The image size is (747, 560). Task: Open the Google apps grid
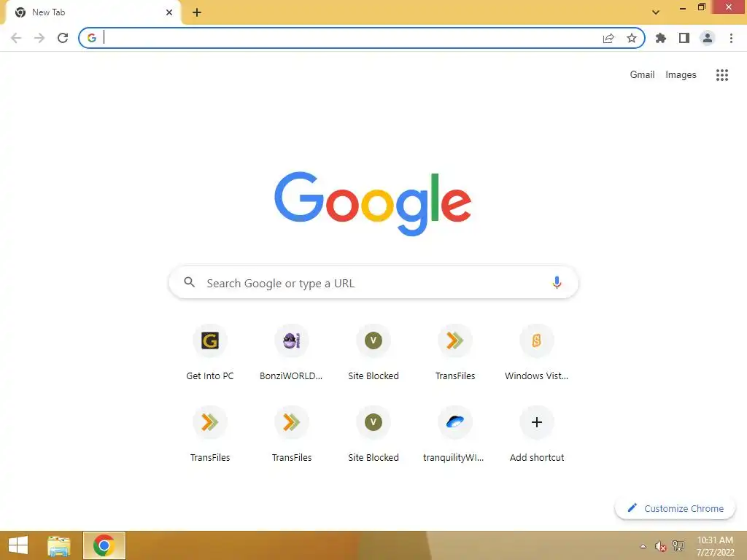coord(722,75)
